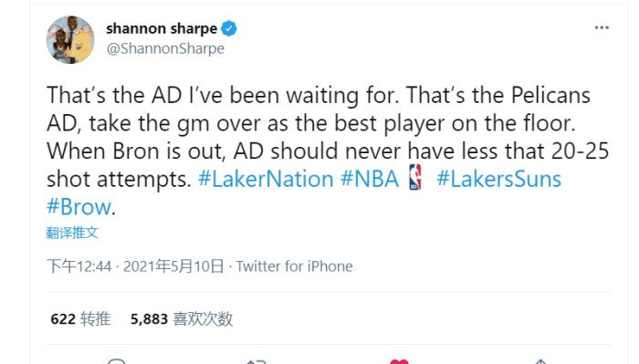This screenshot has width=639, height=364.
Task: Click Shannon Sharpe's profile avatar
Action: coord(70,40)
